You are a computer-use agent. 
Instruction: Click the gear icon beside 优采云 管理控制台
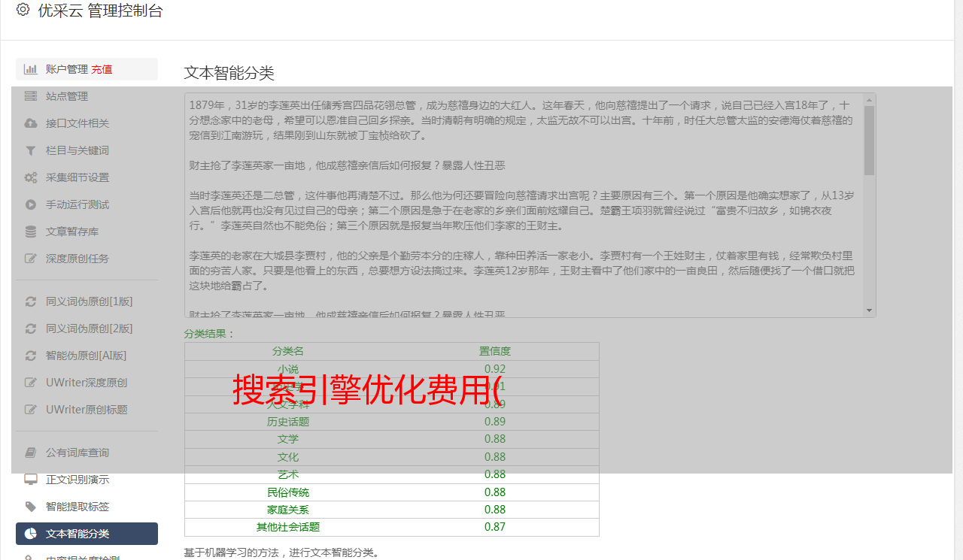coord(23,10)
